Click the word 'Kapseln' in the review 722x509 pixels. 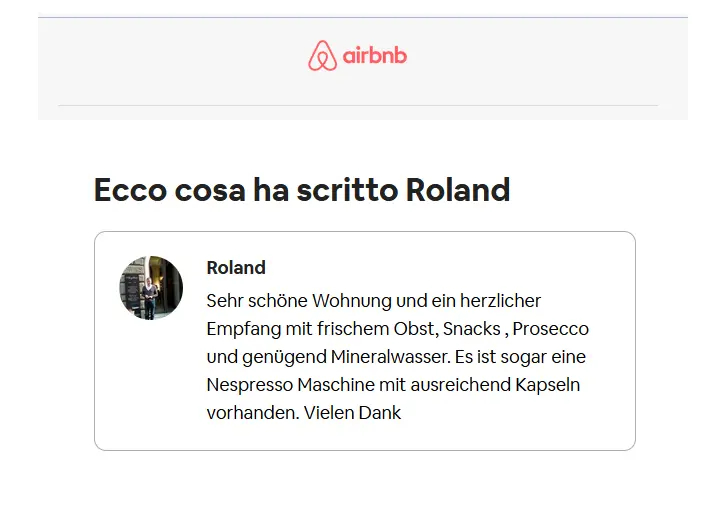pyautogui.click(x=547, y=385)
